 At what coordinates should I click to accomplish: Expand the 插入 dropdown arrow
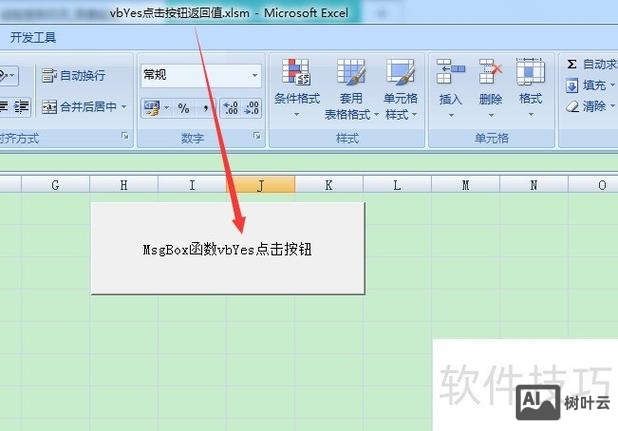451,115
